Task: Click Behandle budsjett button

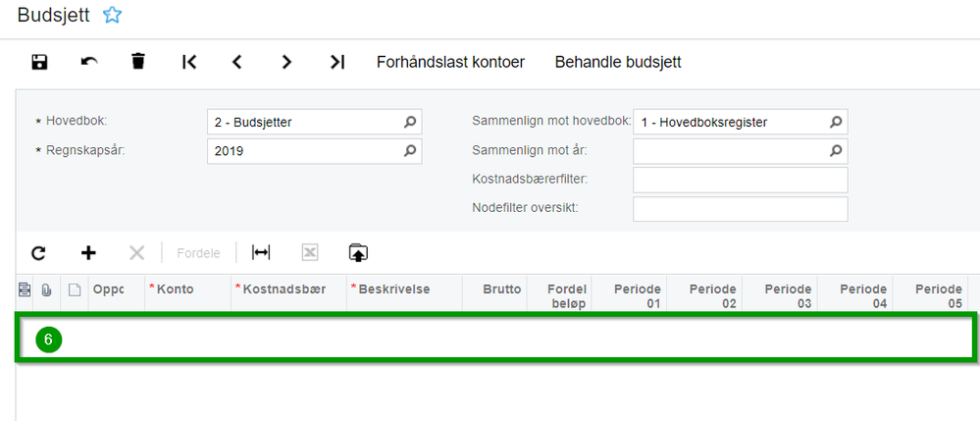Action: click(x=618, y=62)
